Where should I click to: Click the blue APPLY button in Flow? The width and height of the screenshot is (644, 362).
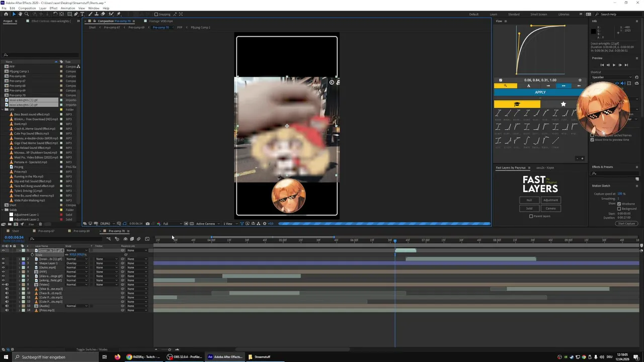(540, 92)
